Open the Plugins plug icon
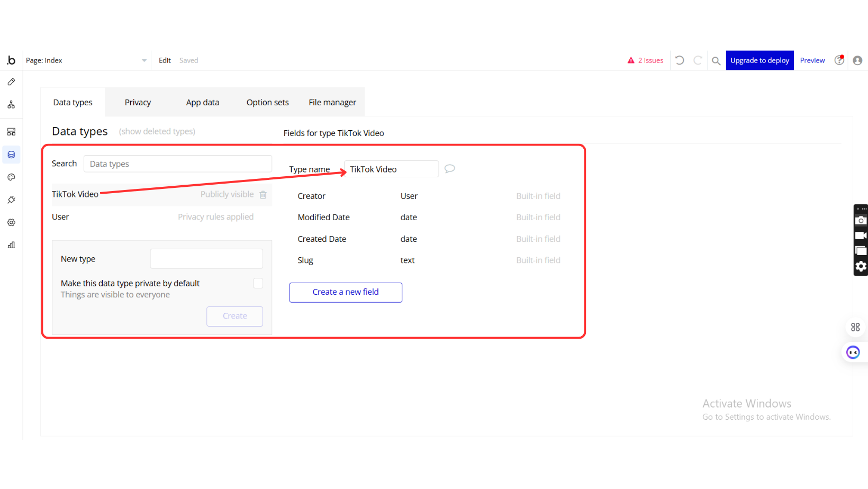The image size is (868, 489). 11,200
